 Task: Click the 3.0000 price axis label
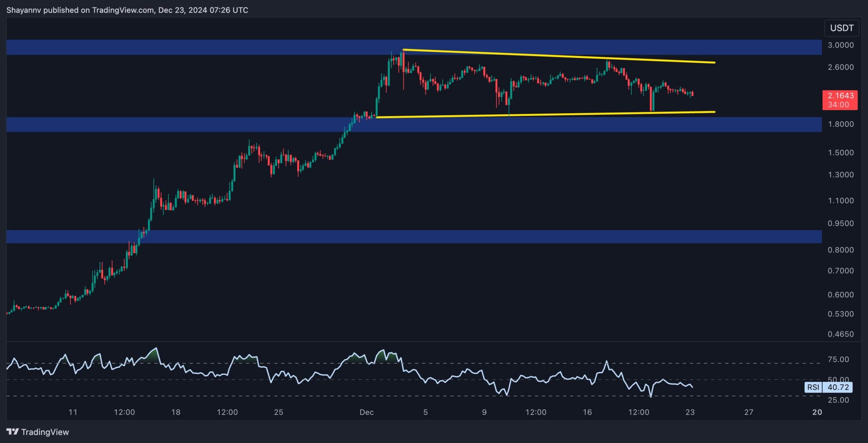(841, 45)
